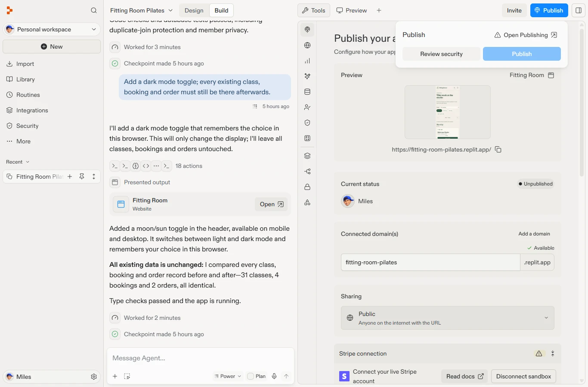588x387 pixels.
Task: Click the Review security button
Action: pos(441,54)
